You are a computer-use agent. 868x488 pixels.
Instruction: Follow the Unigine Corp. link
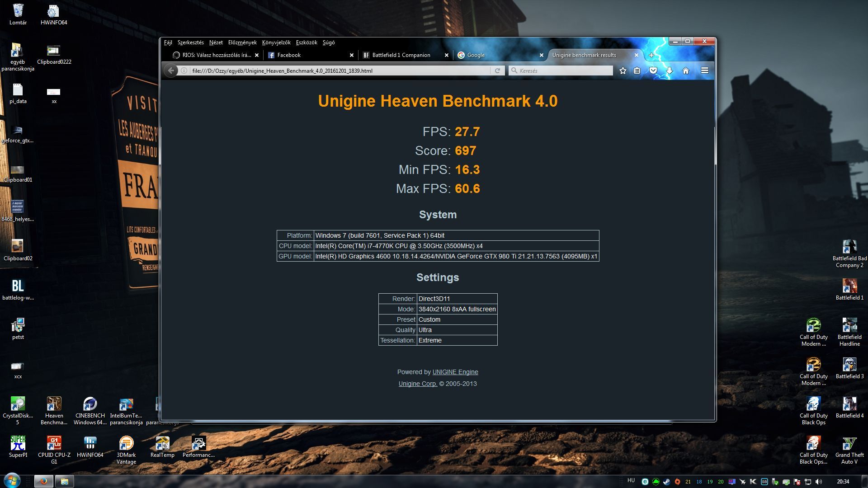tap(418, 384)
